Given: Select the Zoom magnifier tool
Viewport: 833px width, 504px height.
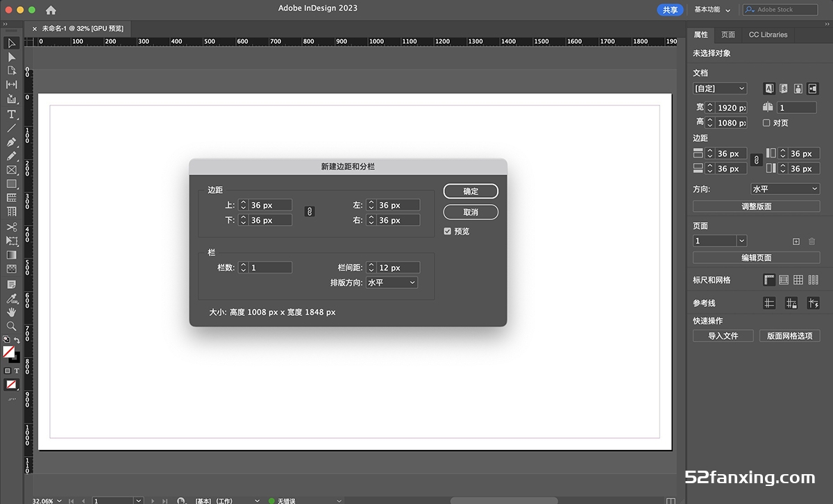Looking at the screenshot, I should [x=12, y=326].
